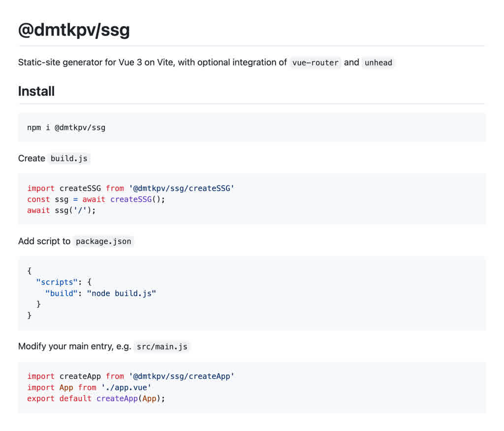
Task: Click the "build" key in JSON block
Action: [x=62, y=293]
